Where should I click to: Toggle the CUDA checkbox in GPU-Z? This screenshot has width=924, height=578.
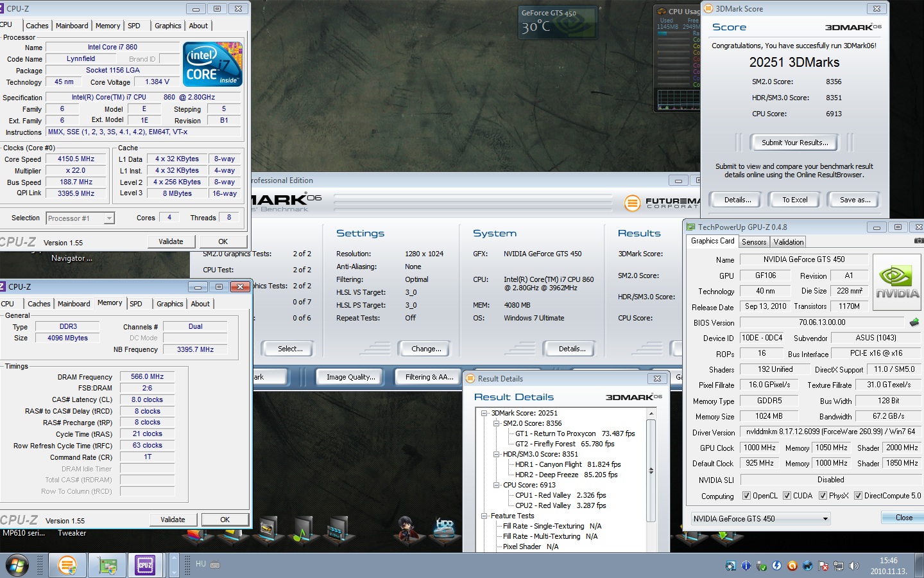point(787,496)
